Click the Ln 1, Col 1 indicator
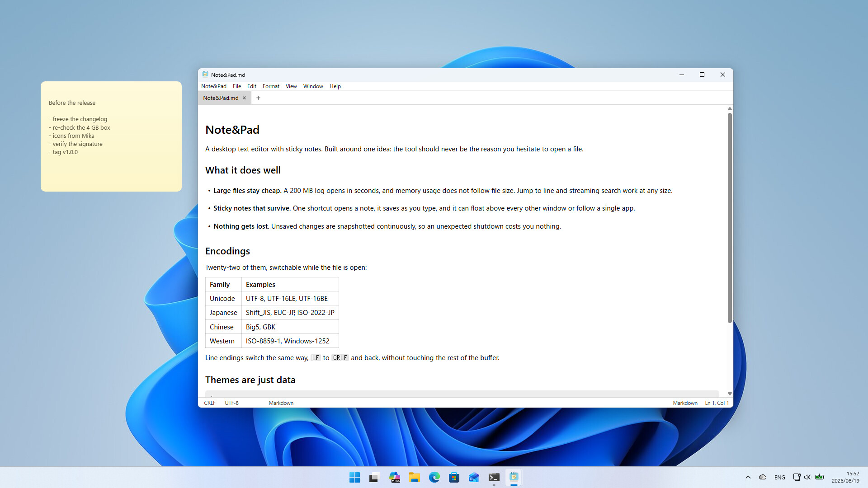The image size is (868, 488). tap(717, 403)
